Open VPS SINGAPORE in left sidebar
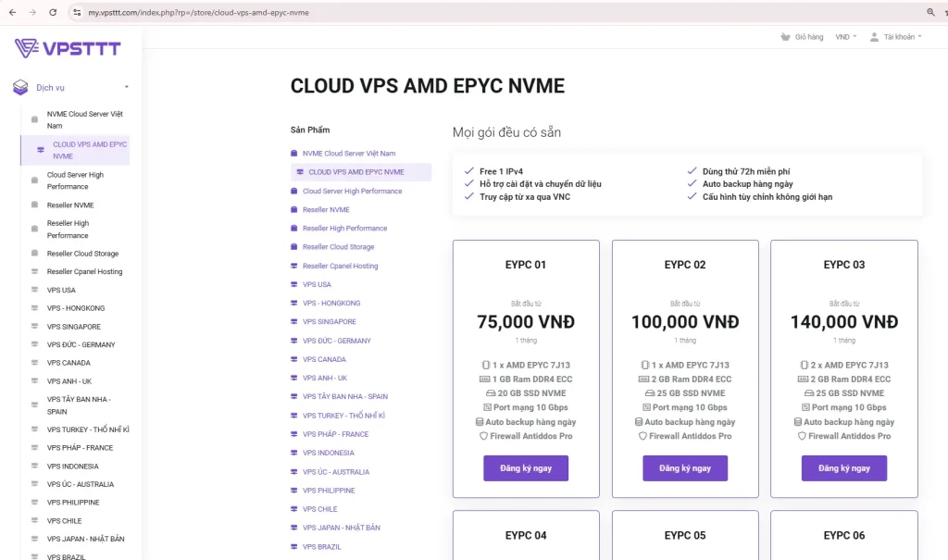The height and width of the screenshot is (560, 948). pyautogui.click(x=74, y=327)
